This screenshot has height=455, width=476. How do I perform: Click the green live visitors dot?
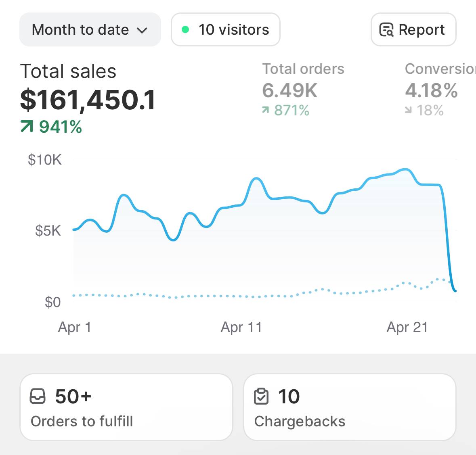click(x=185, y=29)
